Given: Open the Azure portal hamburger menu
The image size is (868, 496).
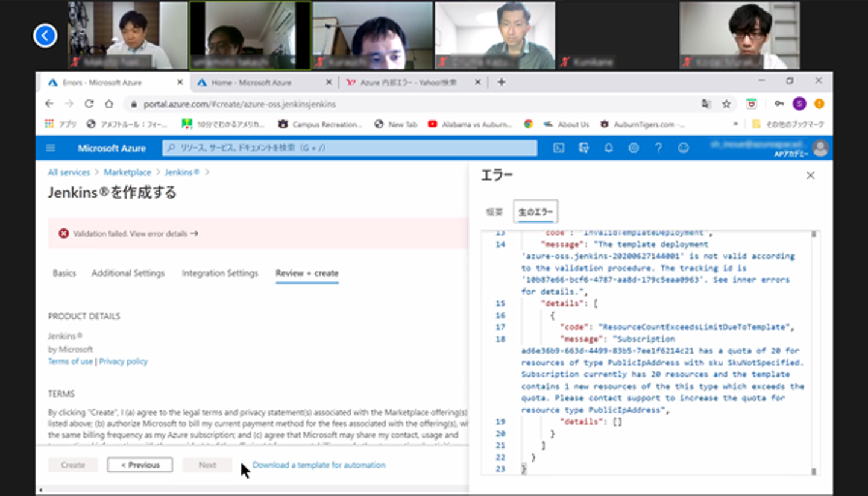Looking at the screenshot, I should point(51,148).
